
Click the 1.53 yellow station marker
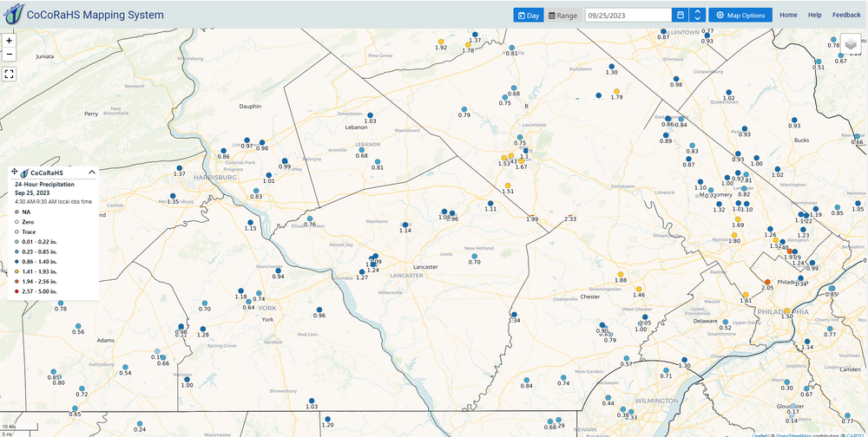pos(503,158)
